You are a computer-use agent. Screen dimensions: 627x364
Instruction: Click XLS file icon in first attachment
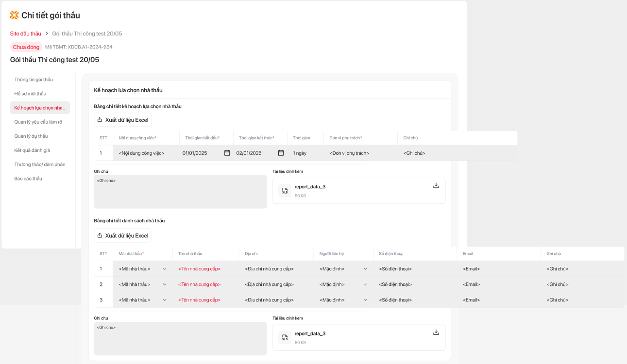285,191
